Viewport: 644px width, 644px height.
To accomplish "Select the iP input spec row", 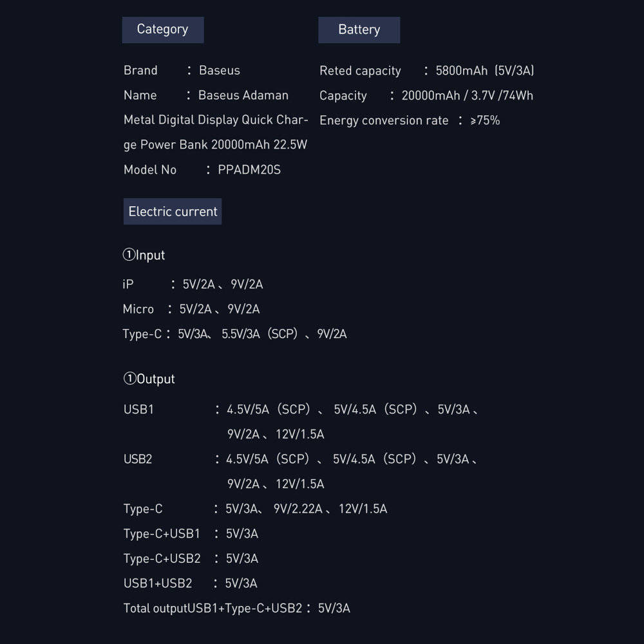I will click(x=193, y=284).
